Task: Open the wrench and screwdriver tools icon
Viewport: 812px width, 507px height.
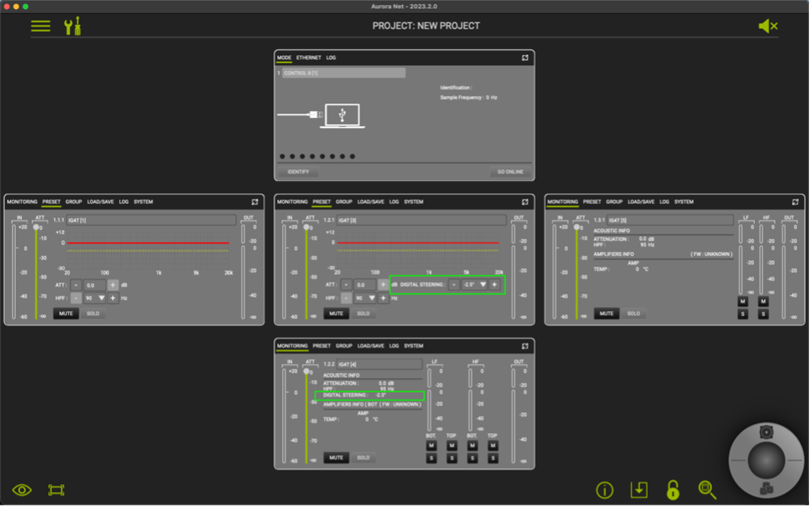Action: 73,26
